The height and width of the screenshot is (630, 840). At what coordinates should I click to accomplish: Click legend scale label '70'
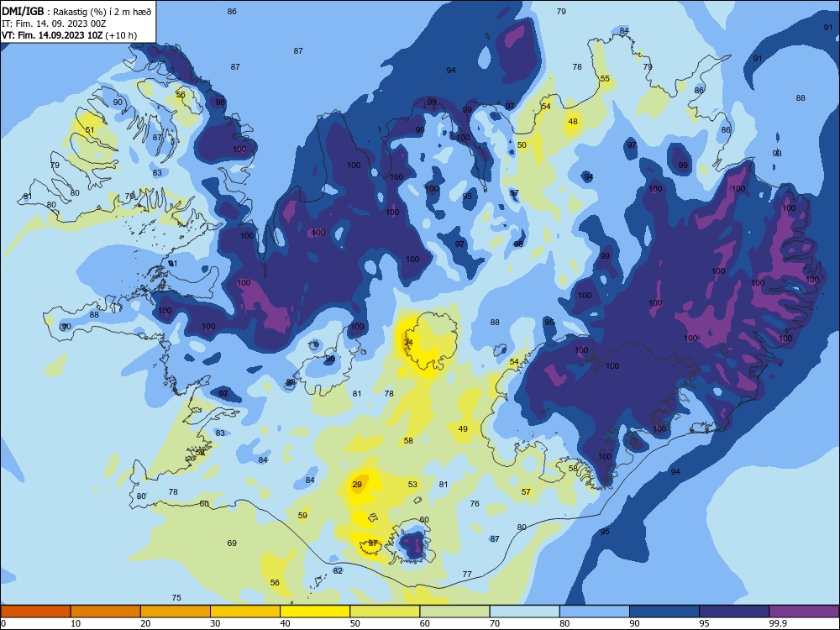tap(495, 623)
